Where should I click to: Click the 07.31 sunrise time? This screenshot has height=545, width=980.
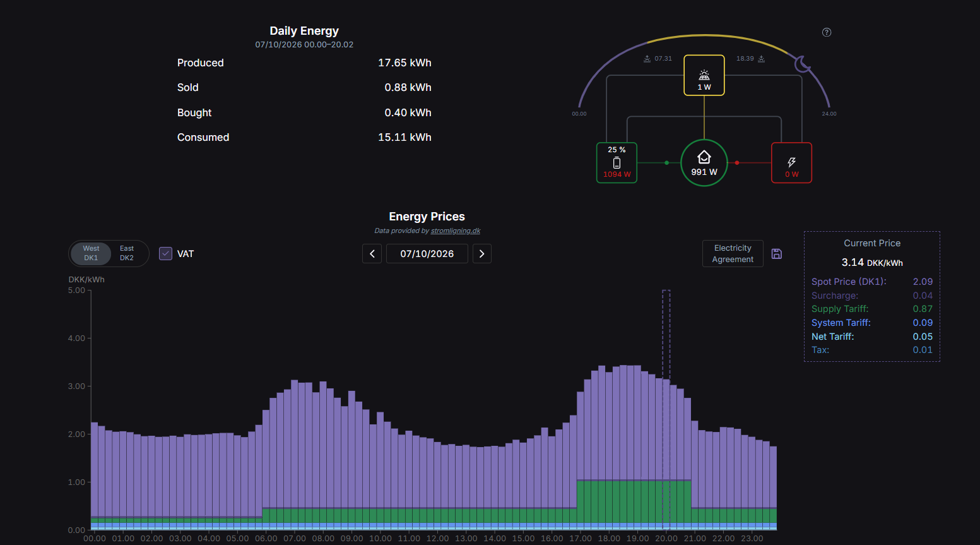point(663,59)
